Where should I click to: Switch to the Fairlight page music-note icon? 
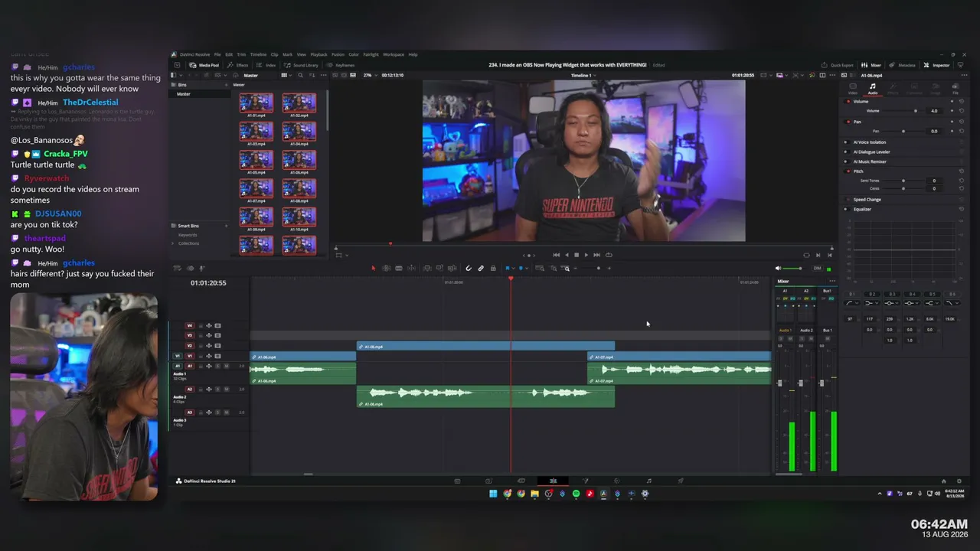click(x=648, y=481)
